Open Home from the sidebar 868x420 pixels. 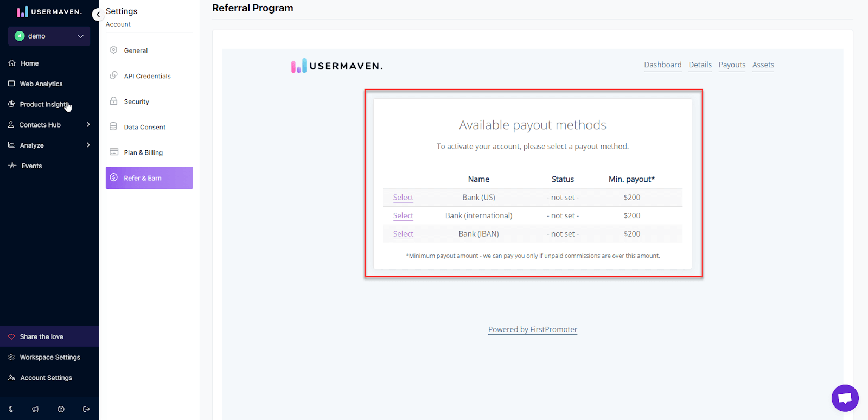(29, 63)
